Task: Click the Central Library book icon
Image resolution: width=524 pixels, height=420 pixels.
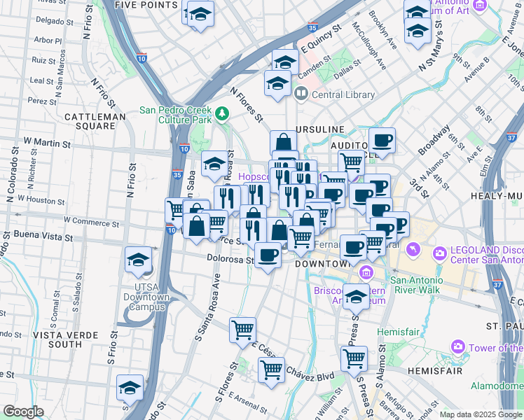Action: (301, 94)
